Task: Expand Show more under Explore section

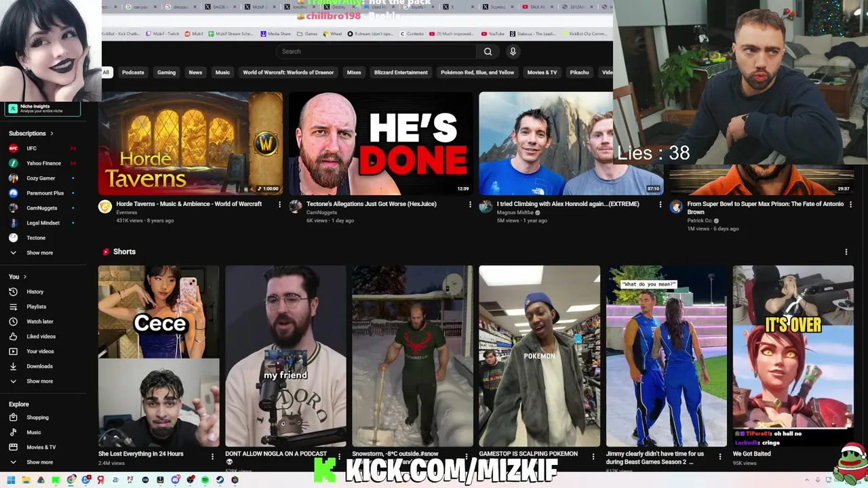Action: [x=39, y=462]
